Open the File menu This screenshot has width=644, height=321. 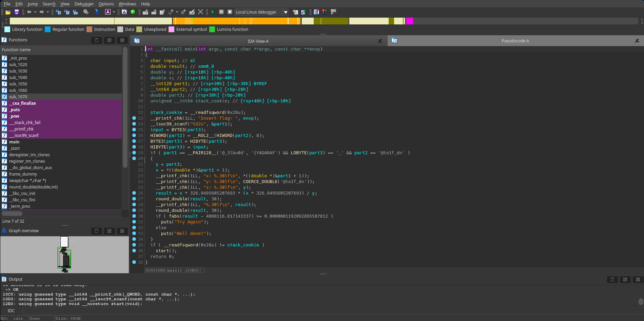tap(7, 4)
